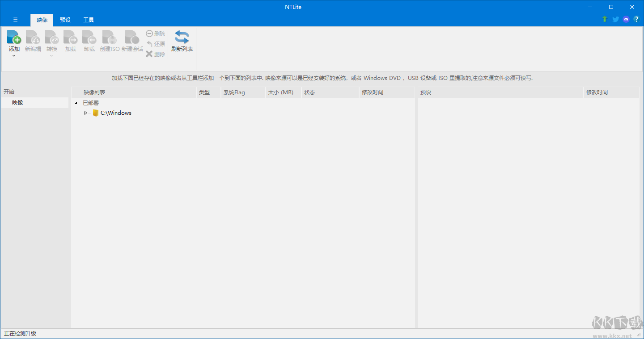Click 修改时间 header in the image list

tap(387, 92)
